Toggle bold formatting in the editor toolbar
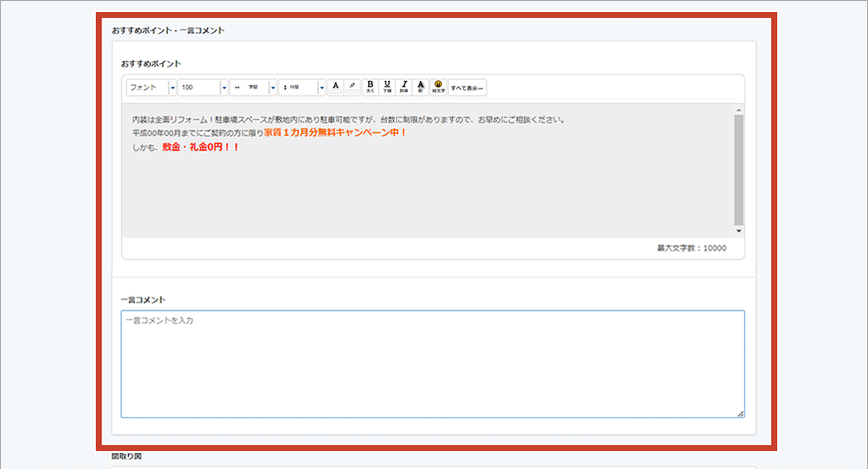 (x=370, y=87)
